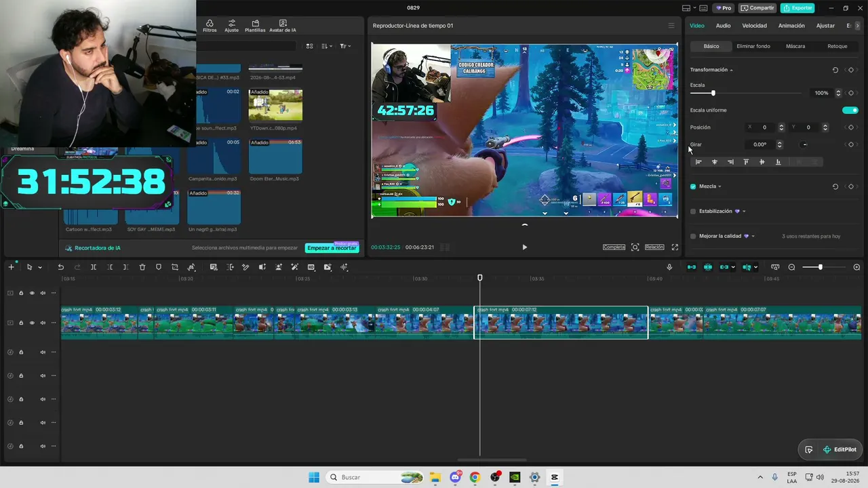Switch to the Ajustar tab
The image size is (868, 488).
[825, 26]
